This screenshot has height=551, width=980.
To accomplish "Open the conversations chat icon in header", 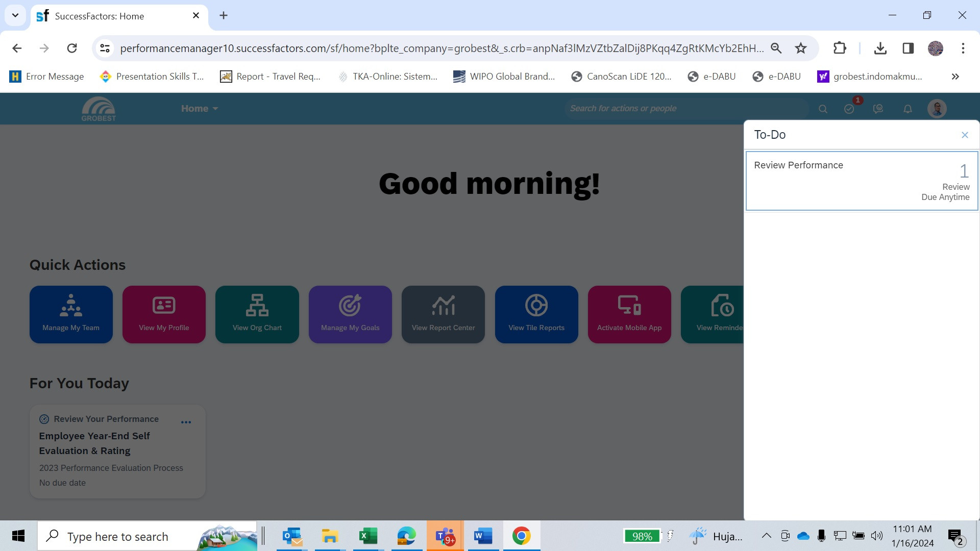I will 878,109.
